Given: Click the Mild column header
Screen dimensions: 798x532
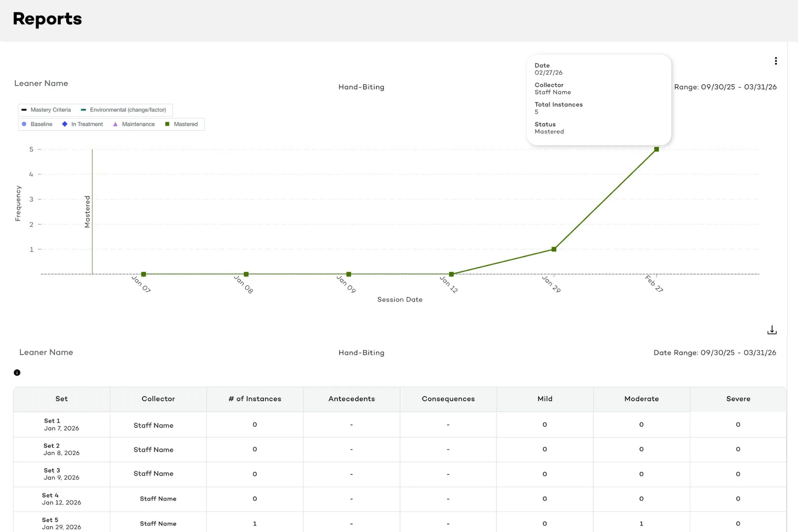Looking at the screenshot, I should click(545, 399).
